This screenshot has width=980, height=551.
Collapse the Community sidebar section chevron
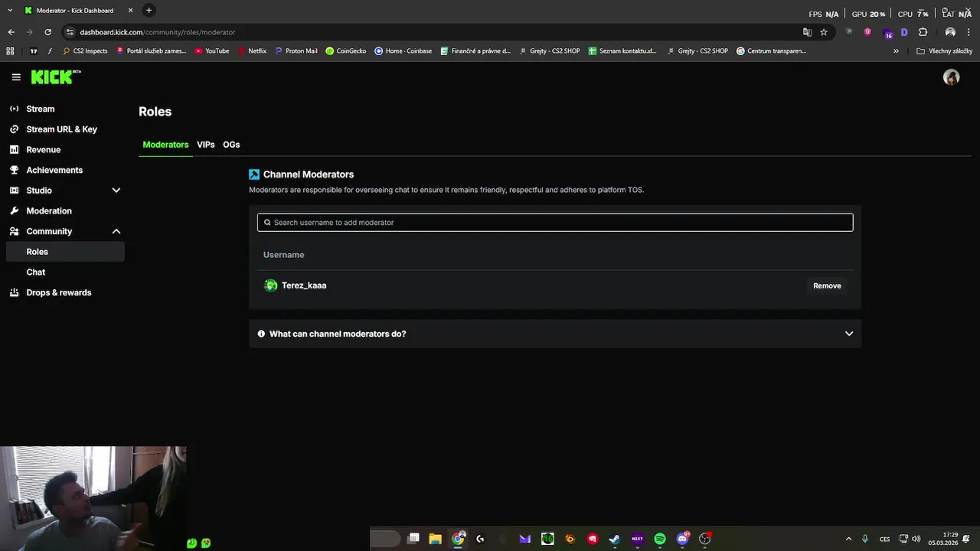[x=116, y=231]
